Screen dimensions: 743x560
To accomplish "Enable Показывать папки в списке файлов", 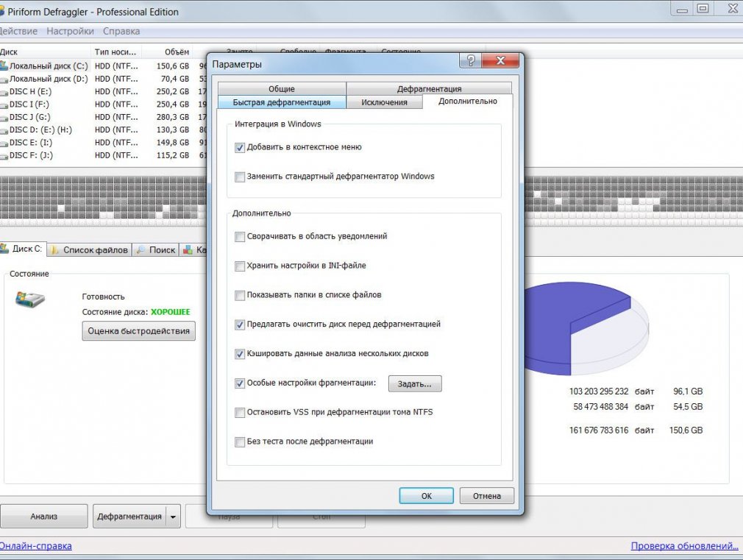I will [240, 295].
